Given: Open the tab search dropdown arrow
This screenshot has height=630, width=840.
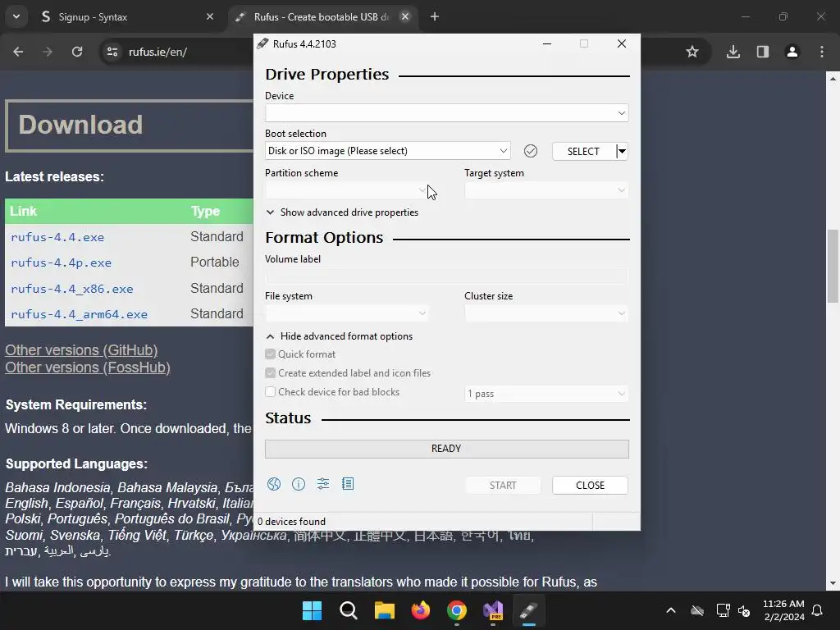Looking at the screenshot, I should (16, 17).
